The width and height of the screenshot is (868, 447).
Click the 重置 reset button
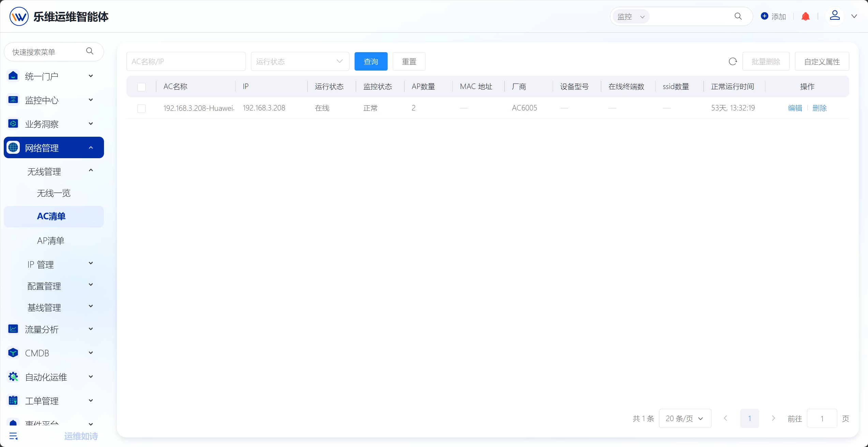(x=409, y=61)
